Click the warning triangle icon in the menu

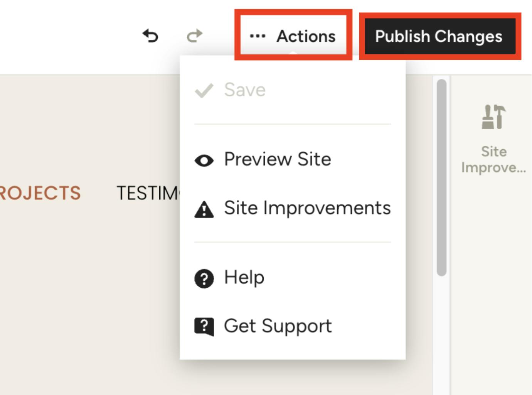pos(204,210)
